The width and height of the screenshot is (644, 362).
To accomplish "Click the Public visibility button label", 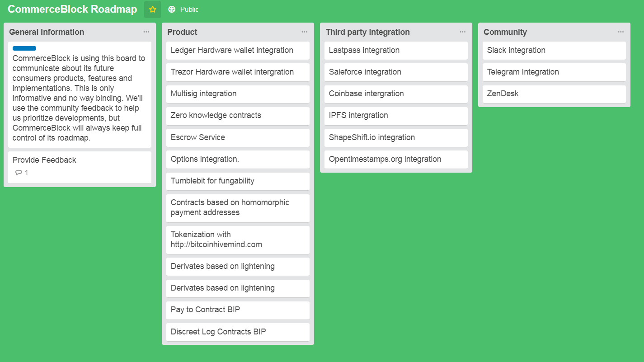I will point(189,9).
